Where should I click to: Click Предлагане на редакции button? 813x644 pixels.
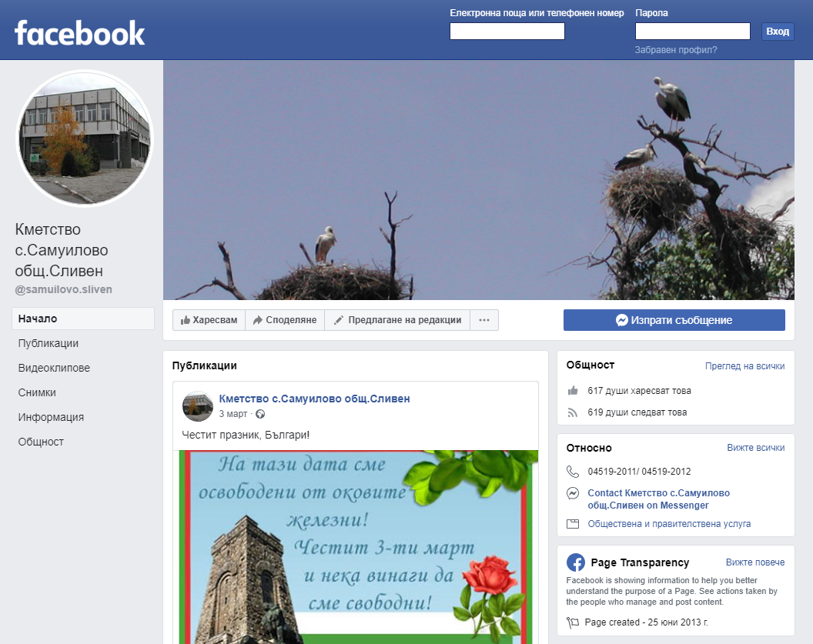click(x=397, y=320)
